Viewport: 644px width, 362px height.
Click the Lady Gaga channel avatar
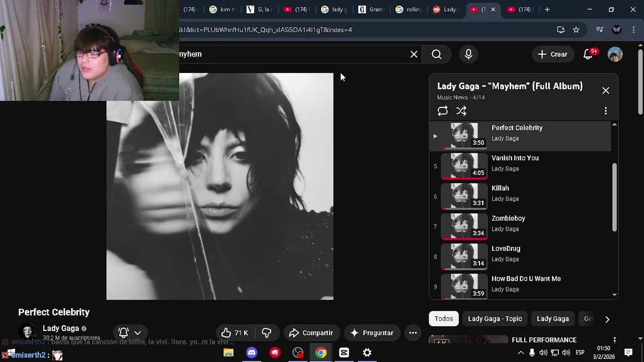click(28, 332)
